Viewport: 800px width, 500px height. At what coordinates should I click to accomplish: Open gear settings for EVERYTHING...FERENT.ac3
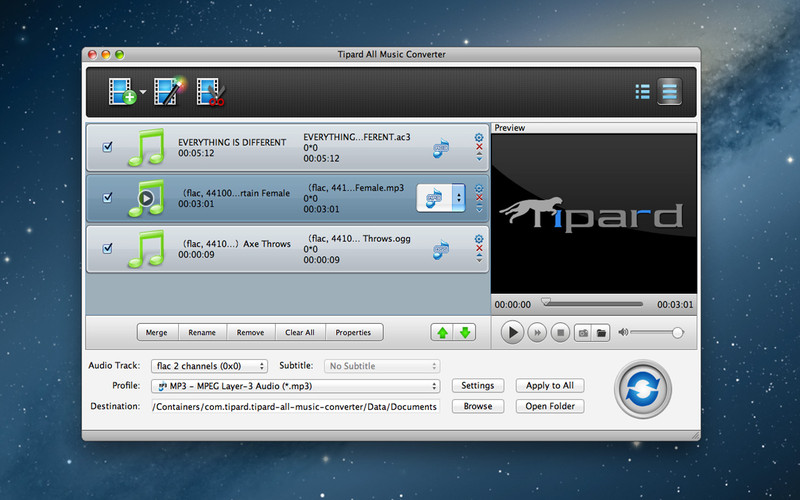click(479, 137)
